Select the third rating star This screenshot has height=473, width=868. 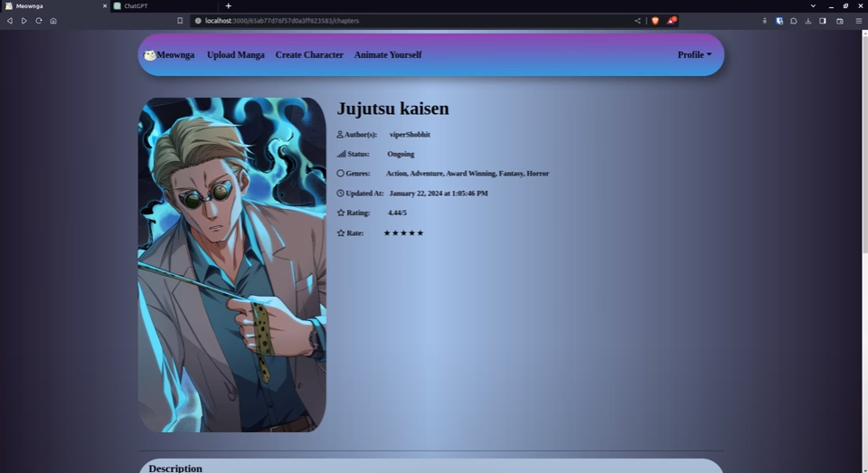point(403,233)
